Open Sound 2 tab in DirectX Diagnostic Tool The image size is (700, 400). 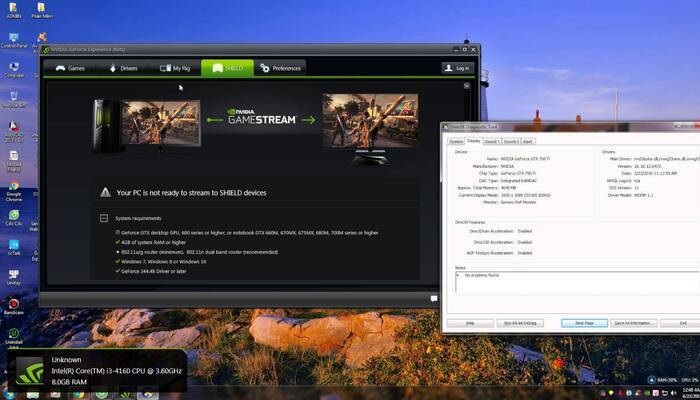coord(511,142)
